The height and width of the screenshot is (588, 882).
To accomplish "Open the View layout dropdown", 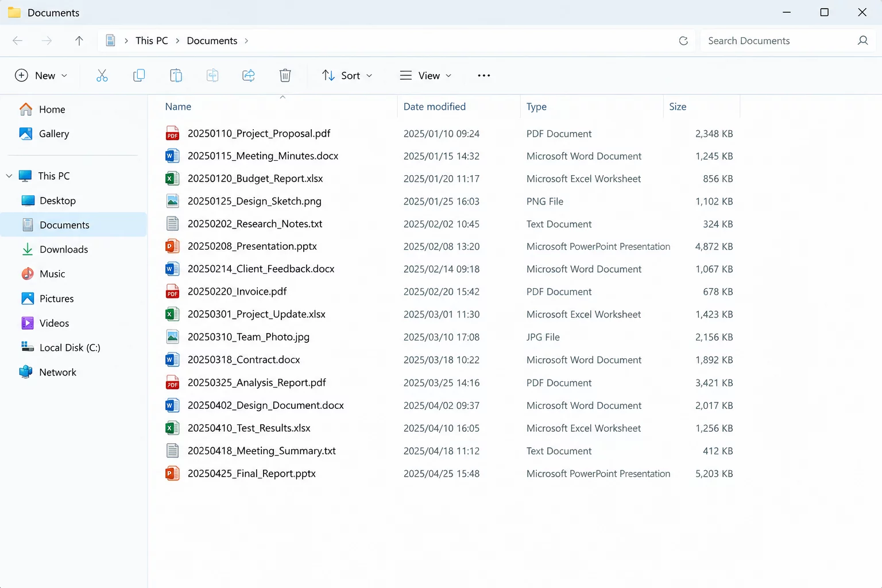I will [x=425, y=75].
